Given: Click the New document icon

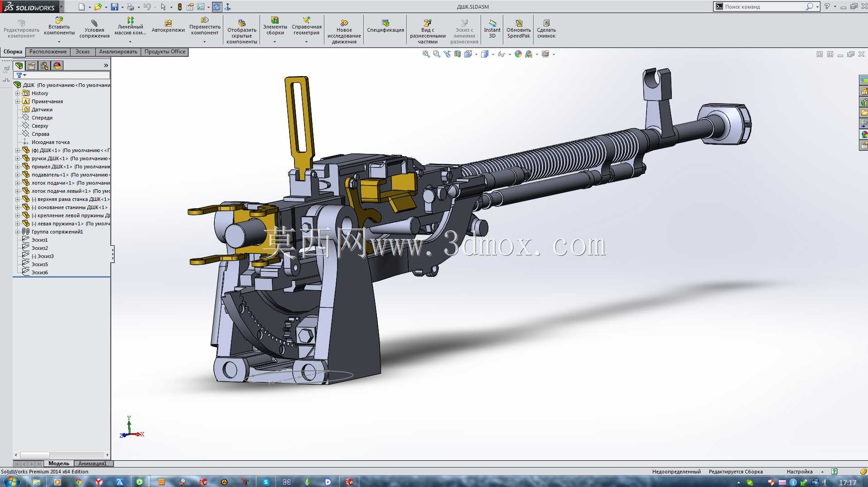Looking at the screenshot, I should click(82, 7).
